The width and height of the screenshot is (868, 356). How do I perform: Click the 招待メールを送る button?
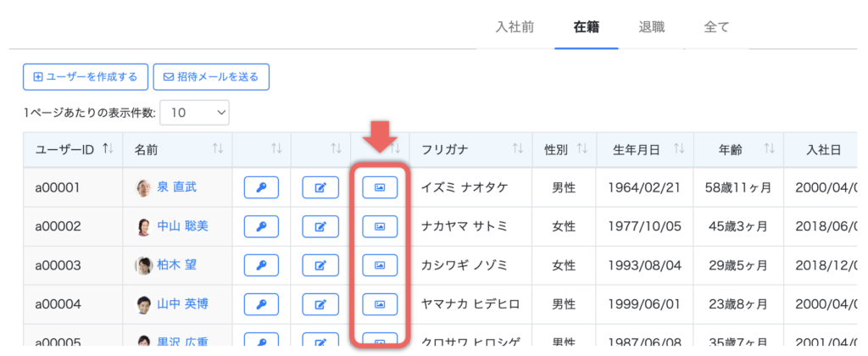coord(211,77)
